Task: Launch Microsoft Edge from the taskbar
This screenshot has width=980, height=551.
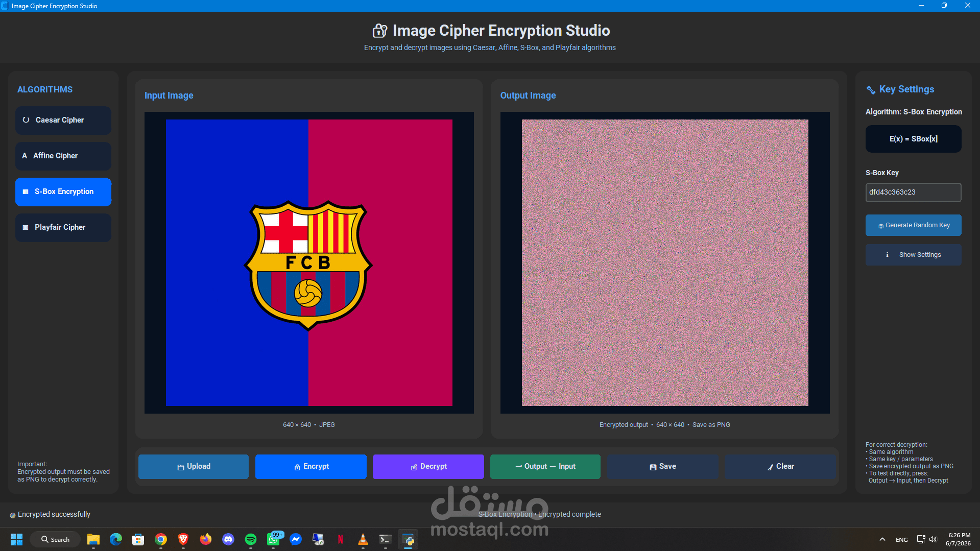Action: coord(116,539)
